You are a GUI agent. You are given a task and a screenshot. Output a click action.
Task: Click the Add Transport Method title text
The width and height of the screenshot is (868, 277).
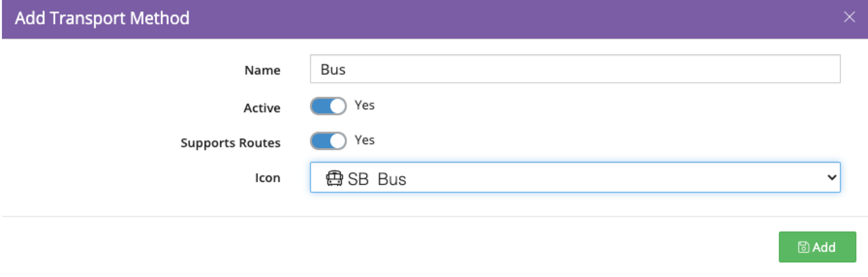tap(102, 18)
